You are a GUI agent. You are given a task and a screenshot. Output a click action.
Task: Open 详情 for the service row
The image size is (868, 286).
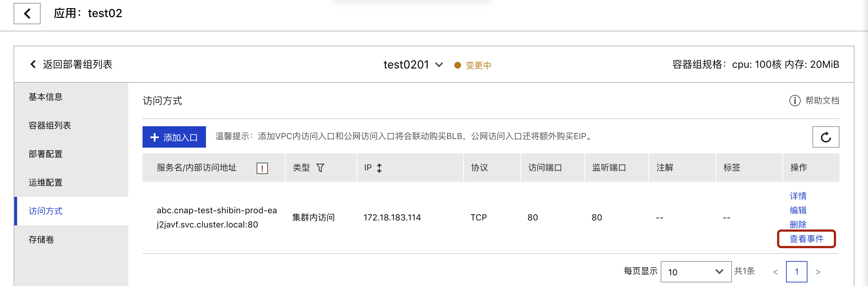(x=798, y=196)
